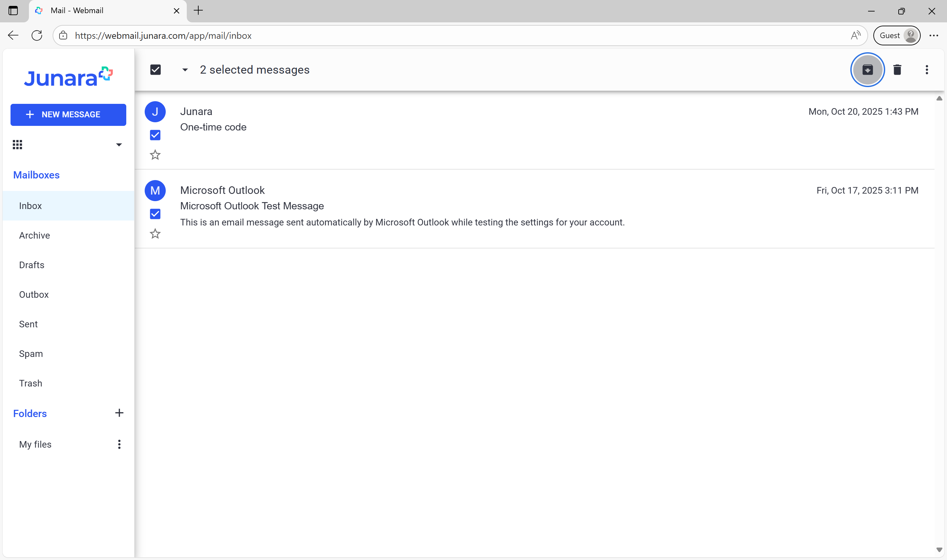This screenshot has height=560, width=947.
Task: Delete selected messages with trash icon
Action: click(x=897, y=70)
